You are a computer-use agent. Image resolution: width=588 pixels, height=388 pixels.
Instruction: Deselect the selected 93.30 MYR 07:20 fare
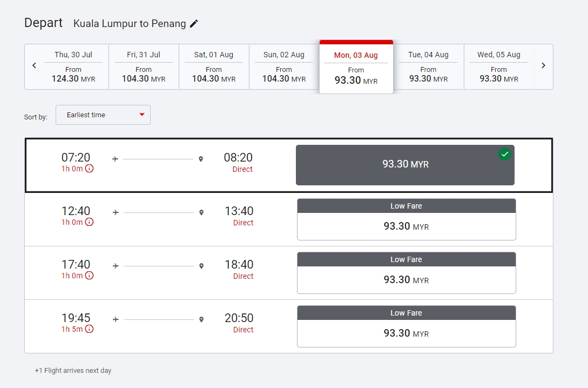[404, 165]
